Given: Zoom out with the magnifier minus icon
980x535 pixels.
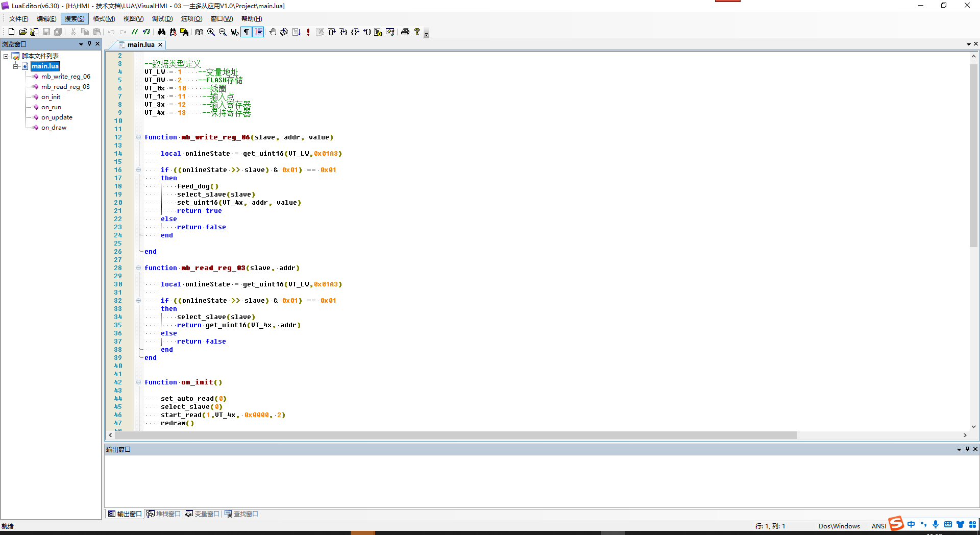Looking at the screenshot, I should coord(223,32).
